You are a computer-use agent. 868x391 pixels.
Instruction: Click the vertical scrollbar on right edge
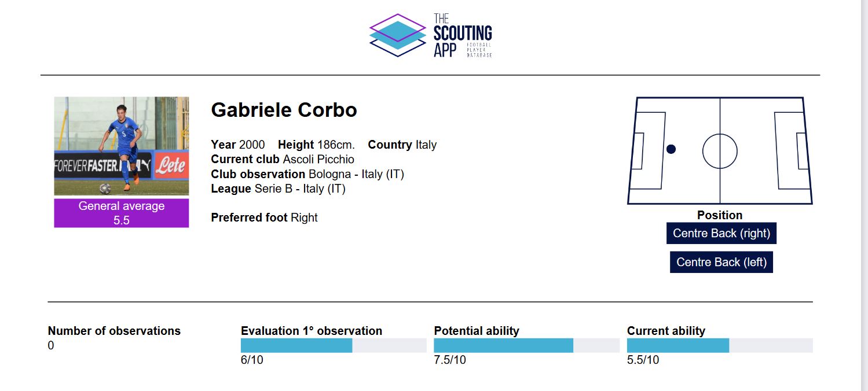(865, 195)
